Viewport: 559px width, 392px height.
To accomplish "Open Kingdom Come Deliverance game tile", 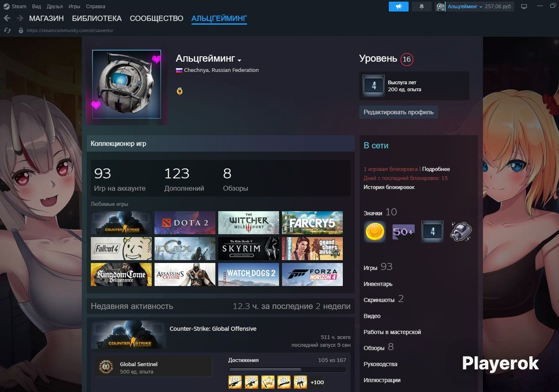I will (121, 274).
